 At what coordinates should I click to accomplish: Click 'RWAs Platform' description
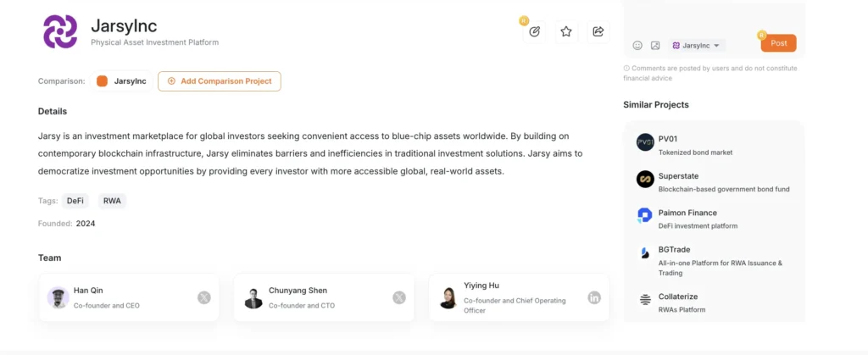[682, 309]
